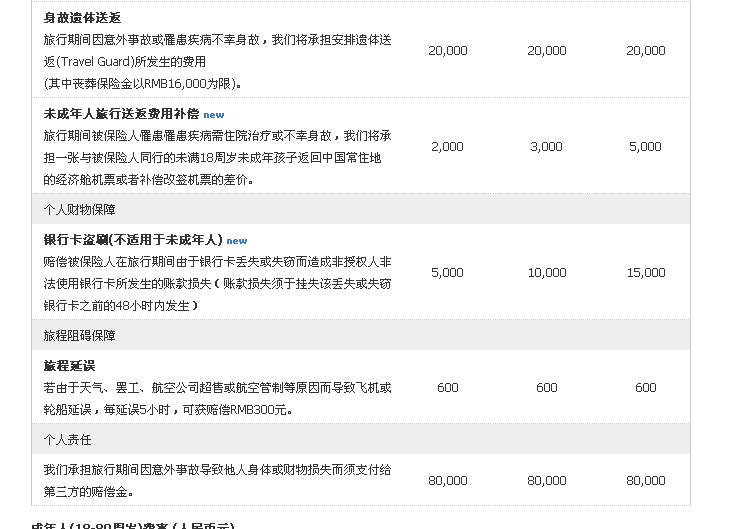This screenshot has width=744, height=529.
Task: Click the 5,000 value in 未成年人旅行送返 row
Action: click(x=645, y=147)
